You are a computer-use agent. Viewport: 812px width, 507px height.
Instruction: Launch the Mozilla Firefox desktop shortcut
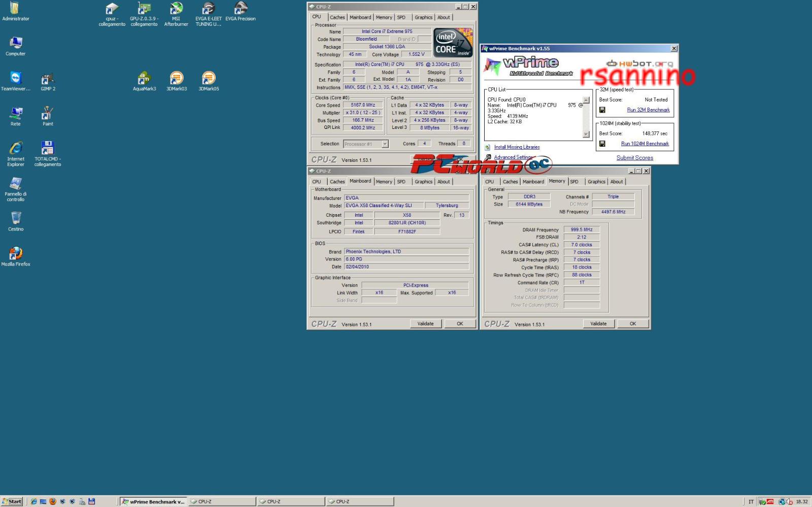tap(15, 256)
